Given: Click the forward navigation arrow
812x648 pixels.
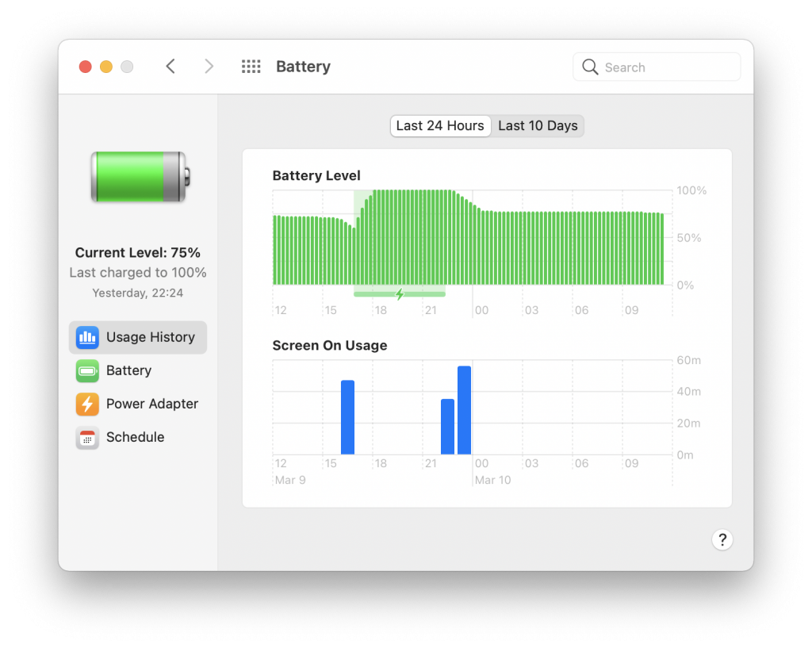Looking at the screenshot, I should (x=209, y=67).
